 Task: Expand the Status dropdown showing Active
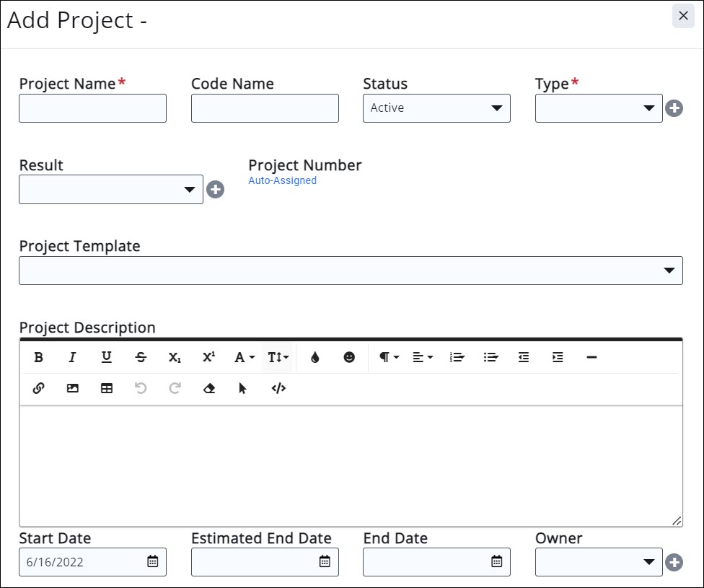coord(436,108)
